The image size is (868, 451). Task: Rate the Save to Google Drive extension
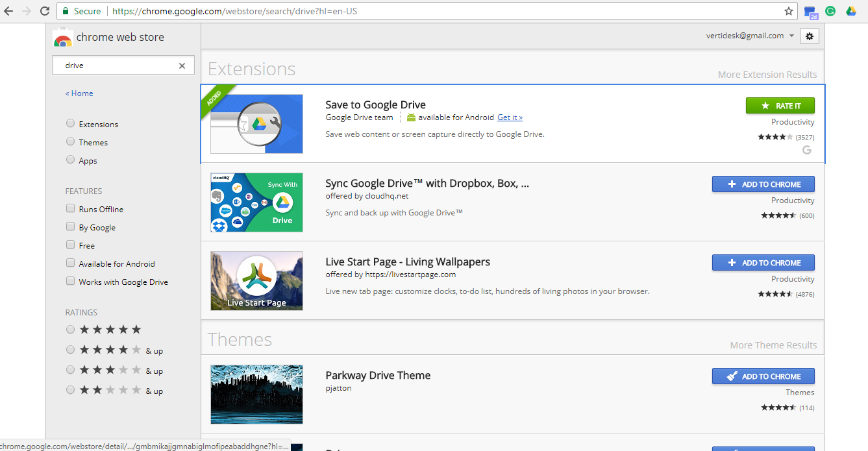780,105
